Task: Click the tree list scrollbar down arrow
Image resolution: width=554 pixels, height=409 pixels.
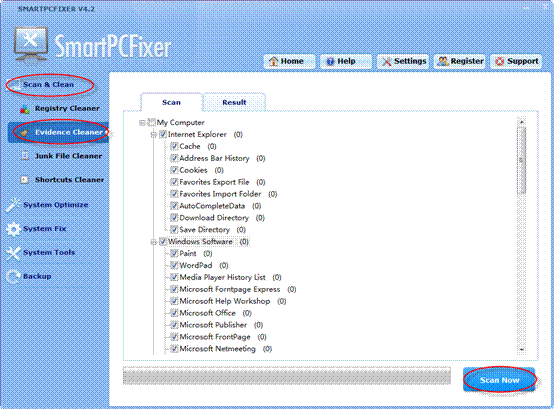Action: tap(521, 349)
